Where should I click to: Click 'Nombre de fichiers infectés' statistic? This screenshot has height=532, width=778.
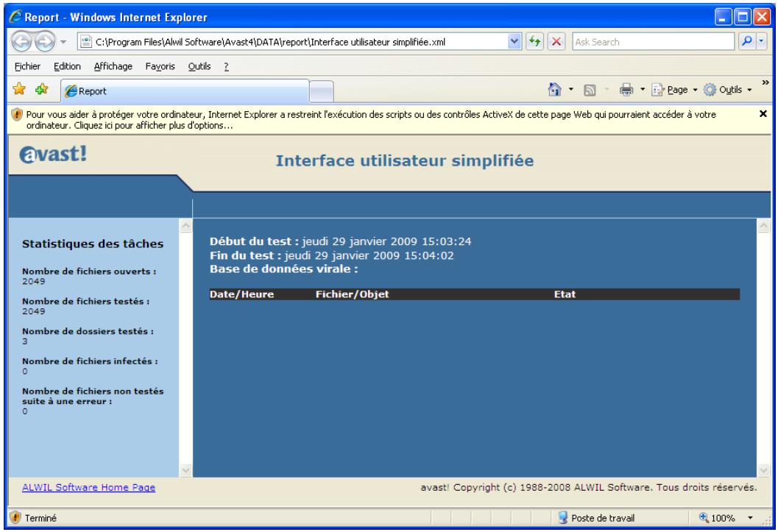point(91,366)
